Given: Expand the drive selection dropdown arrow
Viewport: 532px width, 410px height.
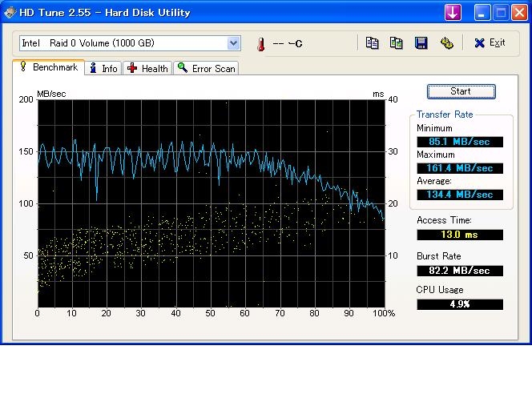Looking at the screenshot, I should tap(233, 43).
